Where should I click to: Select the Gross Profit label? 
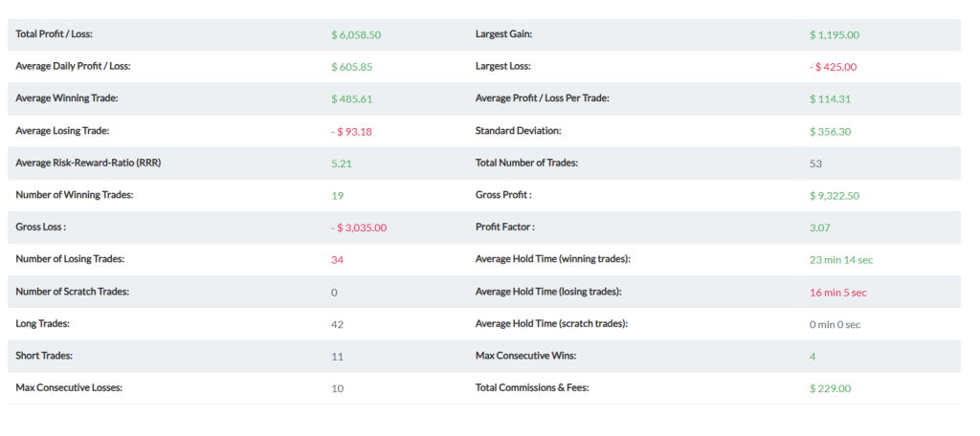pyautogui.click(x=503, y=194)
